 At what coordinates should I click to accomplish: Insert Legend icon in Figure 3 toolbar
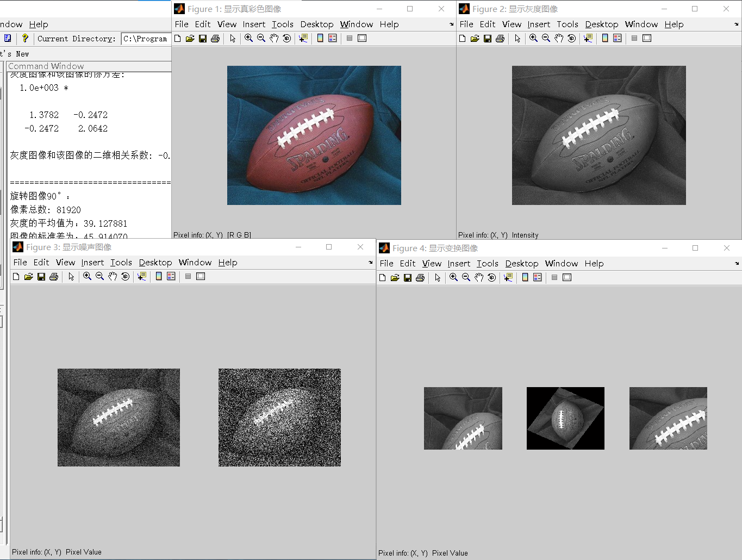pyautogui.click(x=171, y=277)
